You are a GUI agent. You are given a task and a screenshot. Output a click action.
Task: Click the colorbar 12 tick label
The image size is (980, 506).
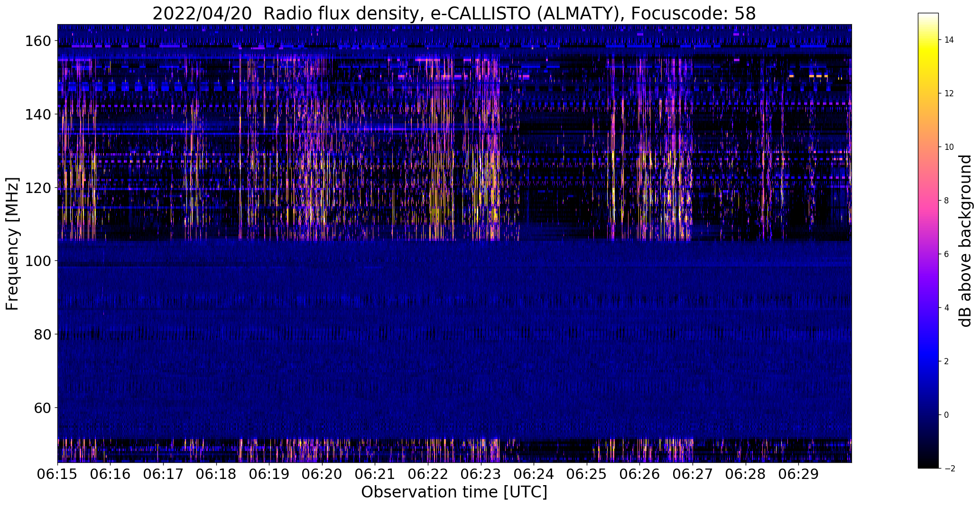pos(949,93)
